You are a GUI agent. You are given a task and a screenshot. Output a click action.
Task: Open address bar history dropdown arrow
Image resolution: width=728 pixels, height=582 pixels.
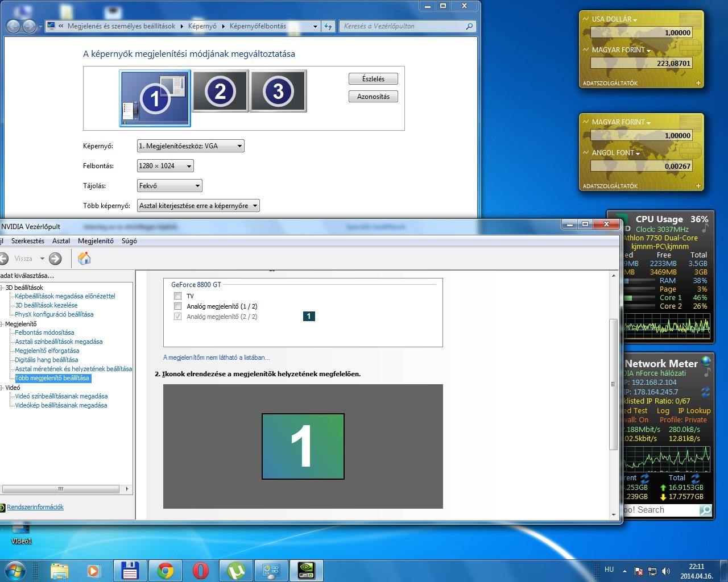coord(315,26)
